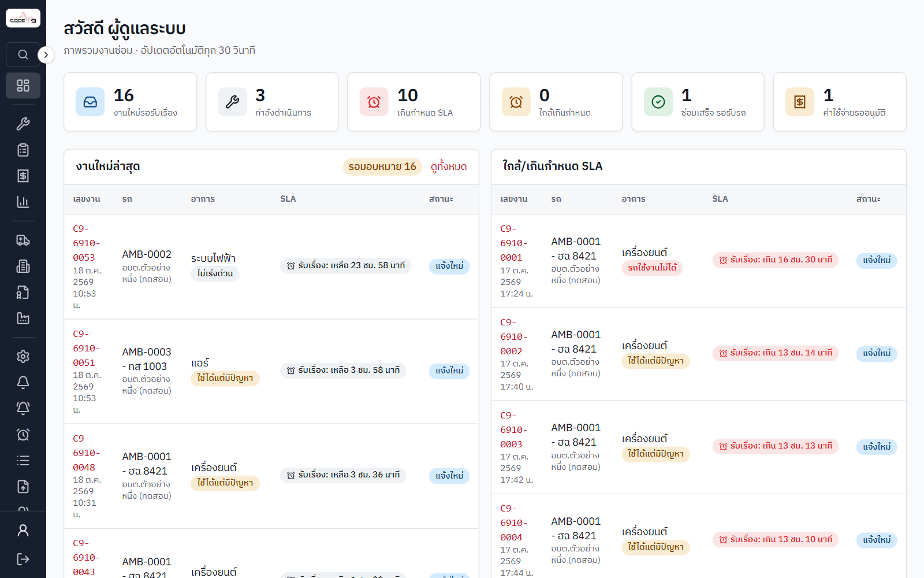Open the 16 งานใหม่รอรับเรื่อง card
The height and width of the screenshot is (578, 924).
pyautogui.click(x=130, y=102)
